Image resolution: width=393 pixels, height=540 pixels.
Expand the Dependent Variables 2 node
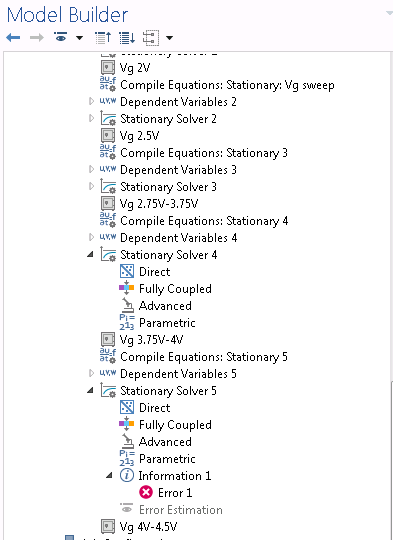(x=91, y=102)
